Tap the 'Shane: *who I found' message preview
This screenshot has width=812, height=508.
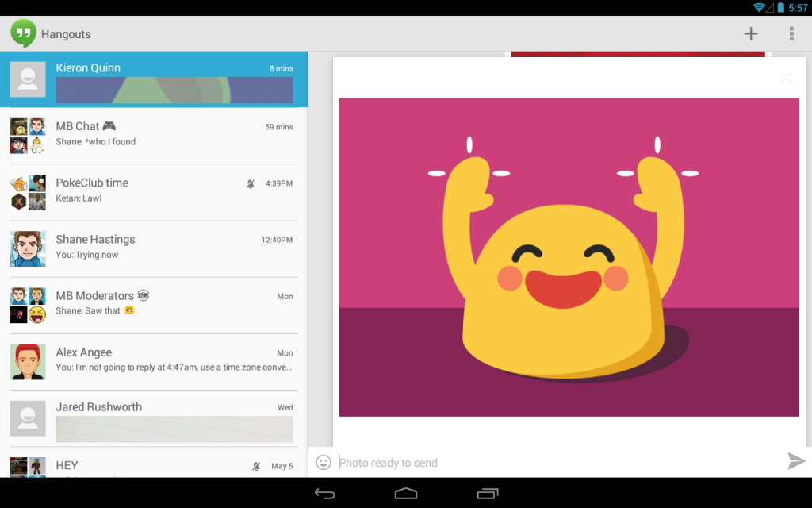click(96, 141)
